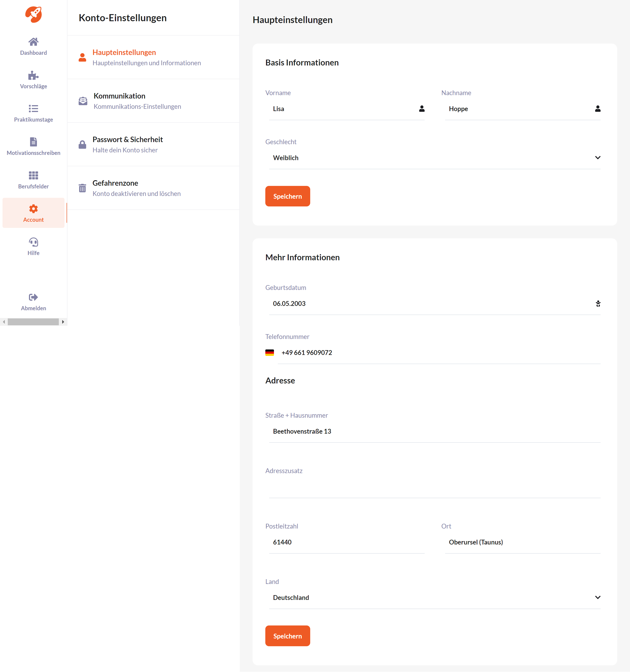Screen dimensions: 630x672
Task: Open the Kommunikation settings section
Action: pos(153,101)
